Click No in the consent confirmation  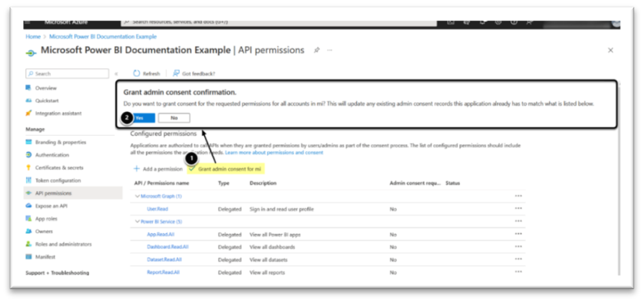point(174,118)
